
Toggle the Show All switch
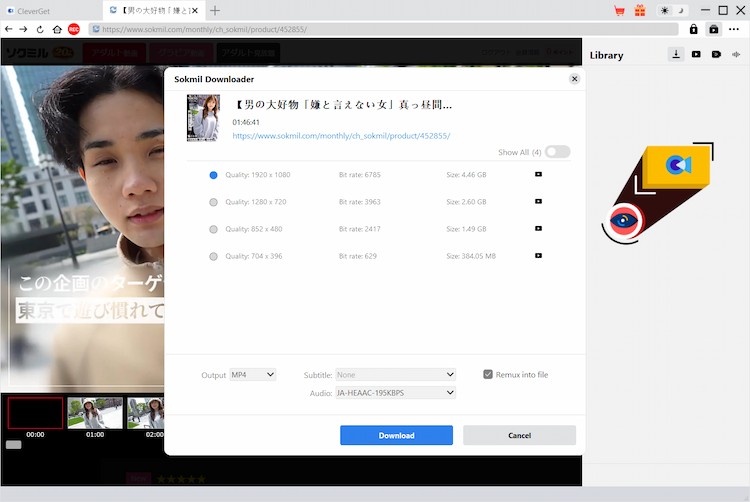pos(557,152)
